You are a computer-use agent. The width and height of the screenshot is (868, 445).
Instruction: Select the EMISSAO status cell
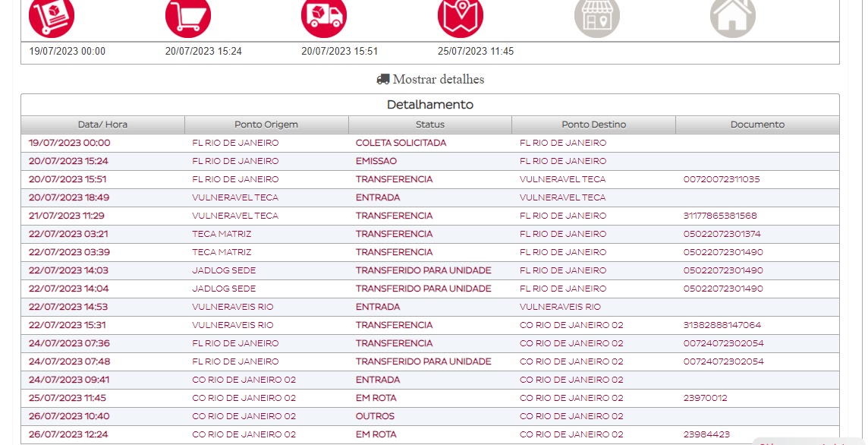(376, 161)
